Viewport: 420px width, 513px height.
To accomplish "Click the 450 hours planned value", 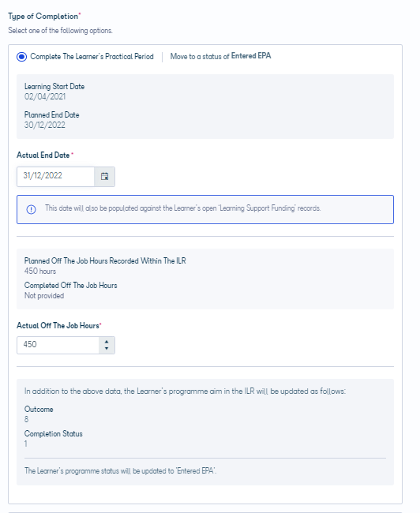I will pos(40,271).
